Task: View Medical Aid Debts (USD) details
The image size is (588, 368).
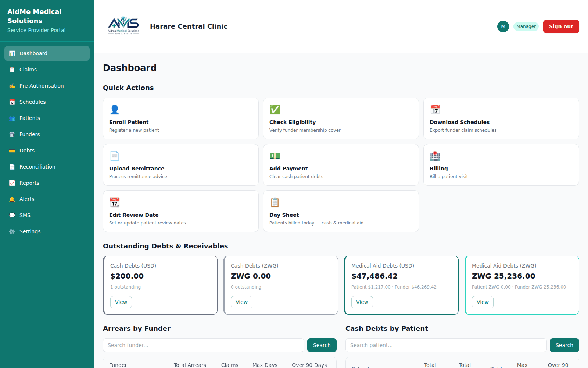Action: [x=362, y=302]
